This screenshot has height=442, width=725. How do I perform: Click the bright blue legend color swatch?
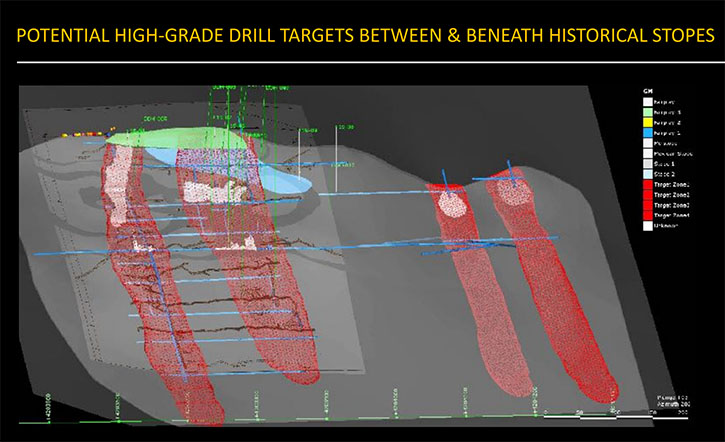(648, 133)
